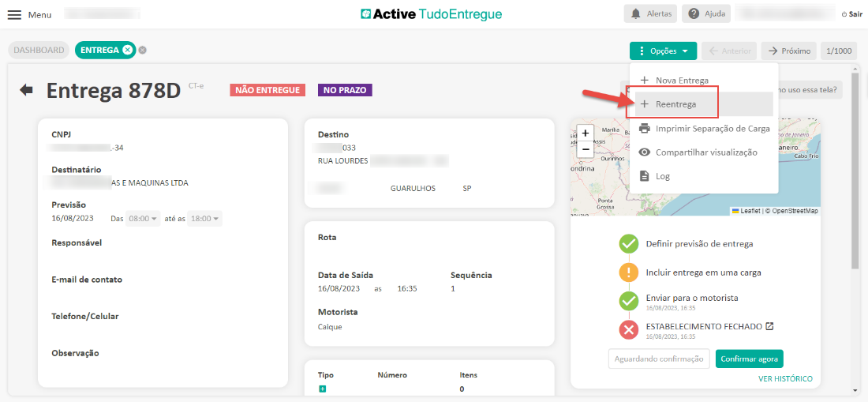Open VER HISTÓRICO link

pos(785,379)
